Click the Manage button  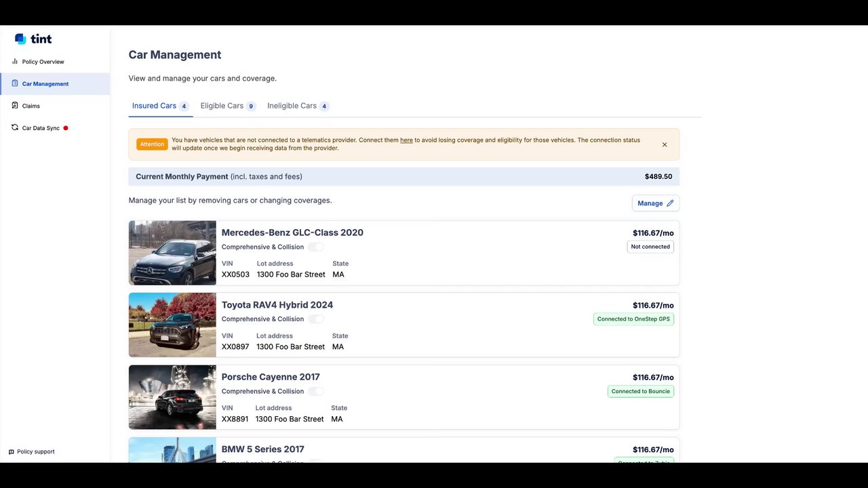click(656, 203)
